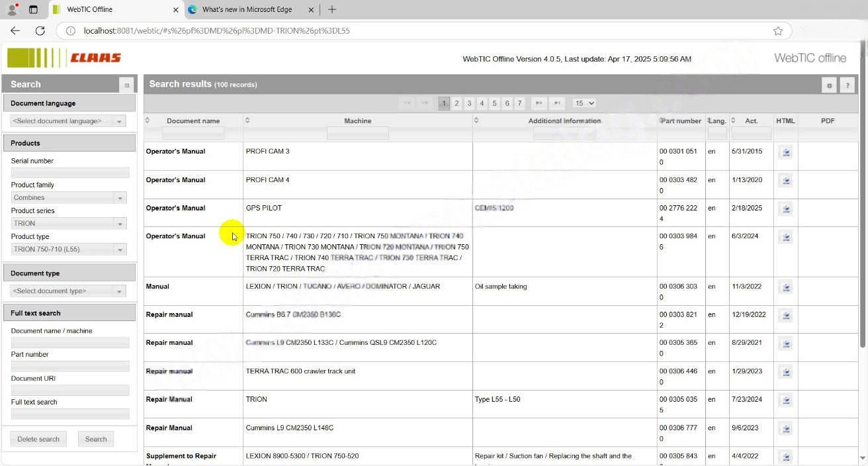Viewport: 868px width, 466px height.
Task: Click the browser page vertical scrollbar
Action: 862,199
